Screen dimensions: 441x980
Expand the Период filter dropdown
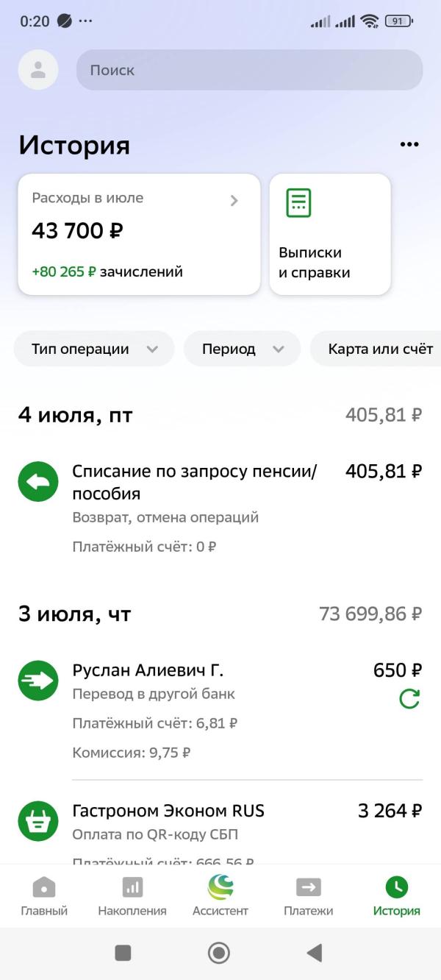pos(242,349)
